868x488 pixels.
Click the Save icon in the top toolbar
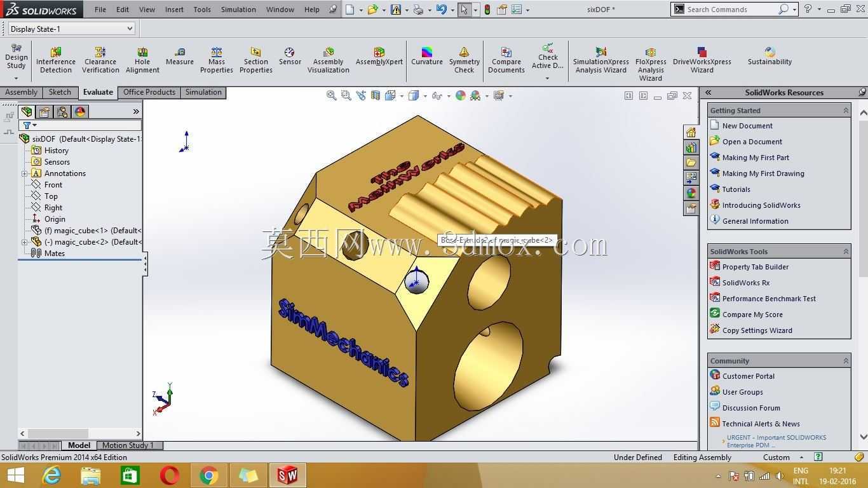(397, 10)
